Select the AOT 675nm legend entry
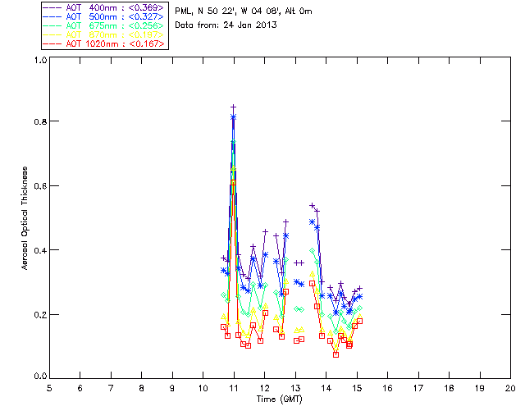This screenshot has height=420, width=525. (104, 25)
